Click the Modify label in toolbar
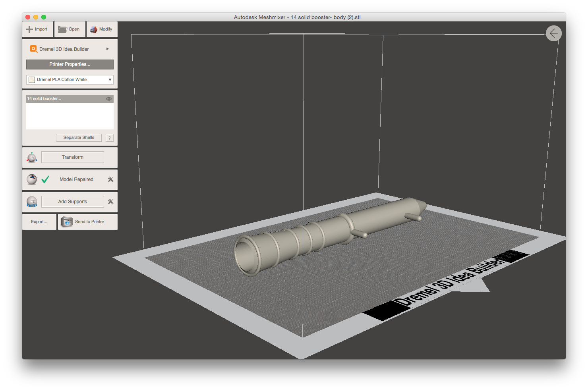Viewport: 588px width, 391px height. (106, 29)
